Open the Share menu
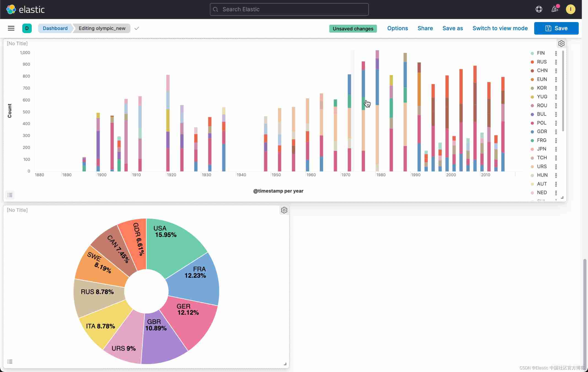The image size is (588, 372). (425, 28)
